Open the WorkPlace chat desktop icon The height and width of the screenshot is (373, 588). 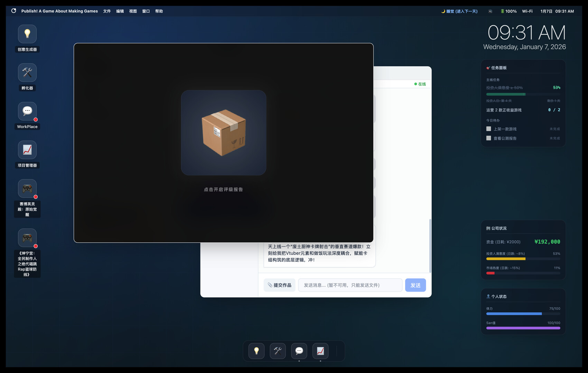tap(27, 112)
